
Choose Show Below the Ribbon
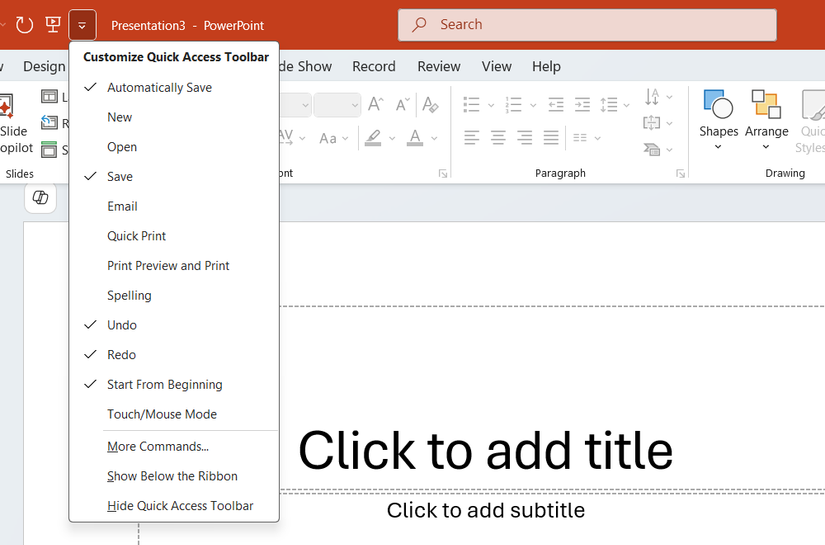click(x=172, y=476)
